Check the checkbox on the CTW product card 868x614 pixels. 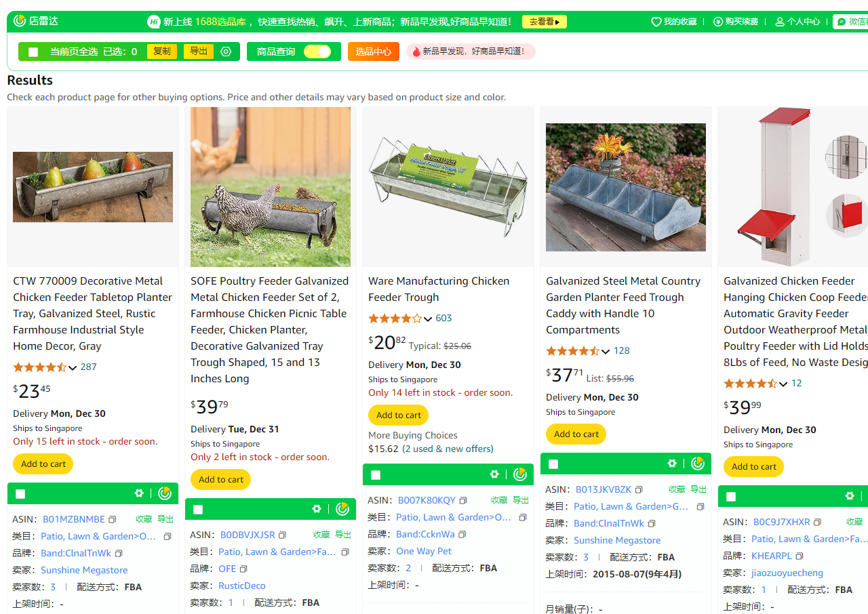[20, 493]
